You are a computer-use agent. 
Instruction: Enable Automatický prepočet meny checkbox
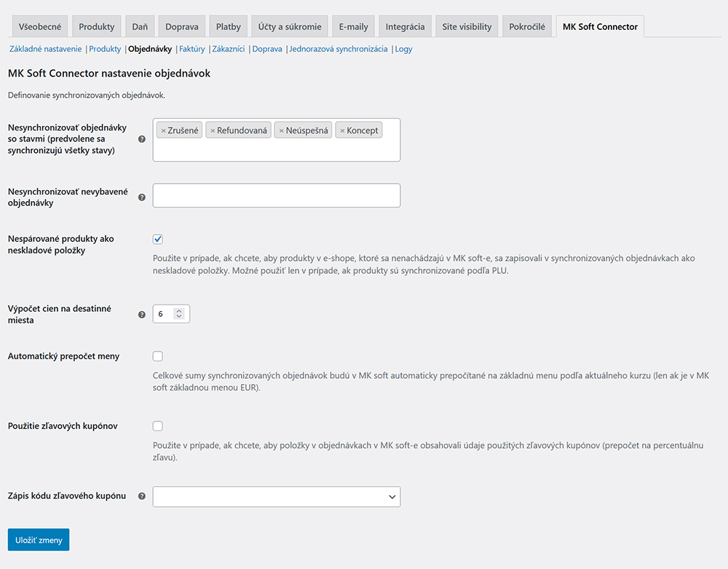click(x=158, y=356)
